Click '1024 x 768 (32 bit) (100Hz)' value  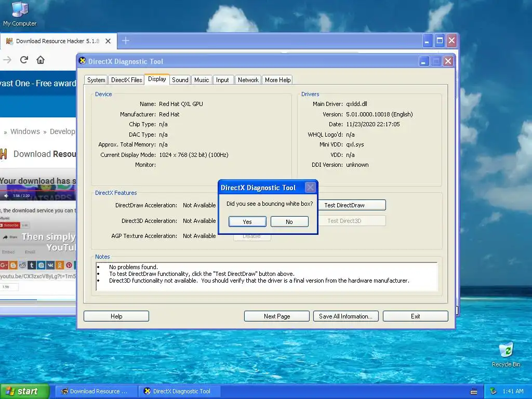coord(193,155)
